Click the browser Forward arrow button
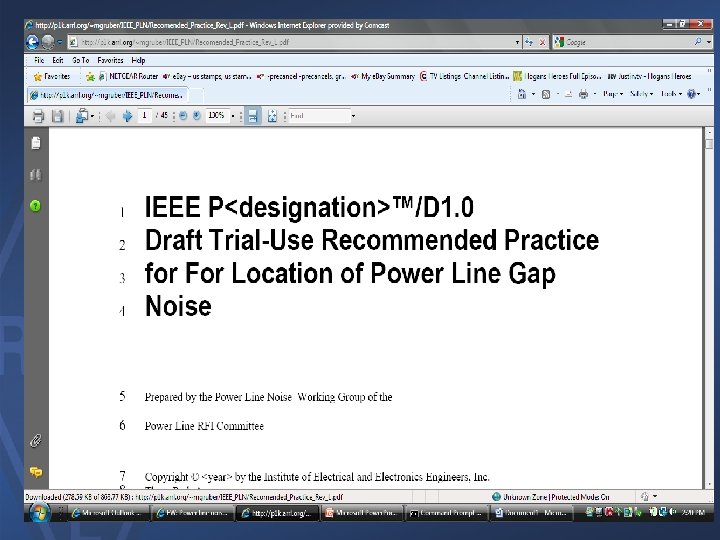The width and height of the screenshot is (720, 540). (48, 42)
